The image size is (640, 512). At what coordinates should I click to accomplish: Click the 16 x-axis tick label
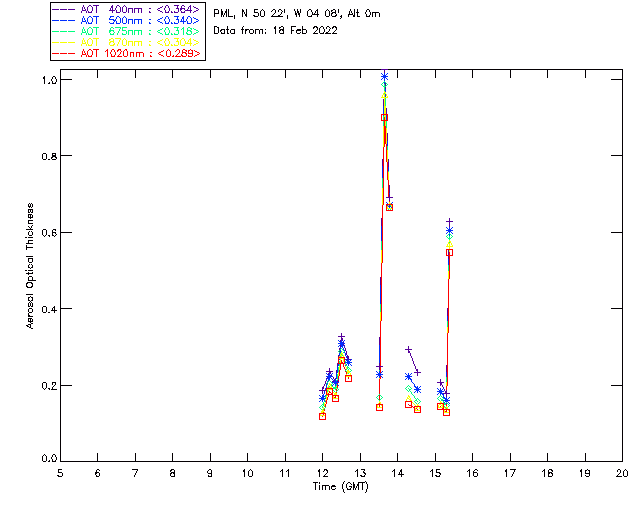(x=473, y=473)
